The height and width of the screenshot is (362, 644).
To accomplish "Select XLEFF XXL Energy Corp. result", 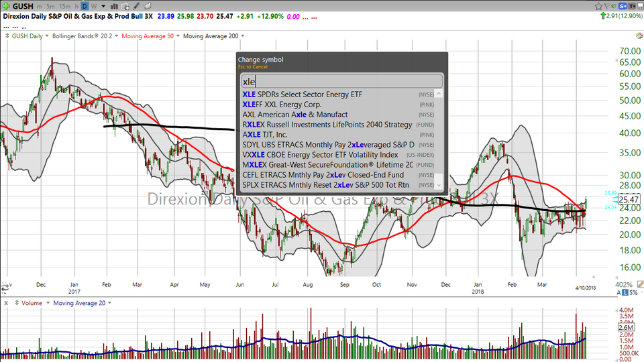I will coord(338,105).
